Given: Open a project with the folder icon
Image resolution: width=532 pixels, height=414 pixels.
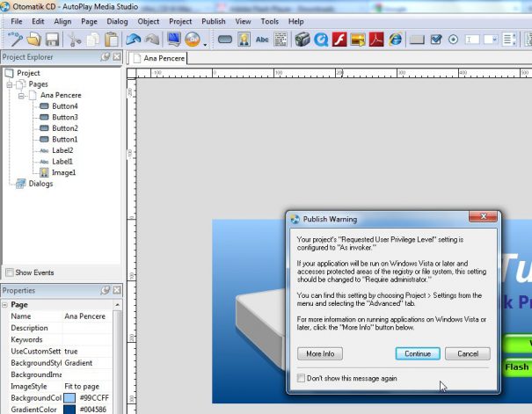Looking at the screenshot, I should pos(34,40).
